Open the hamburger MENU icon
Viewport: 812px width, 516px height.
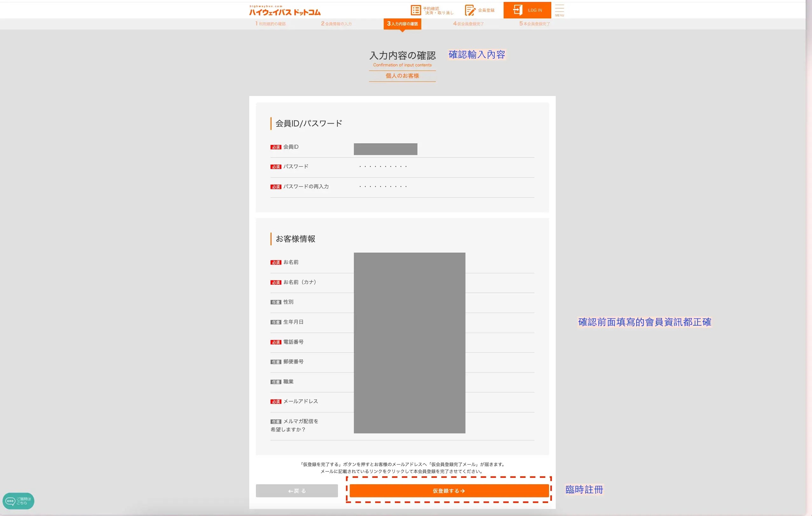(559, 10)
